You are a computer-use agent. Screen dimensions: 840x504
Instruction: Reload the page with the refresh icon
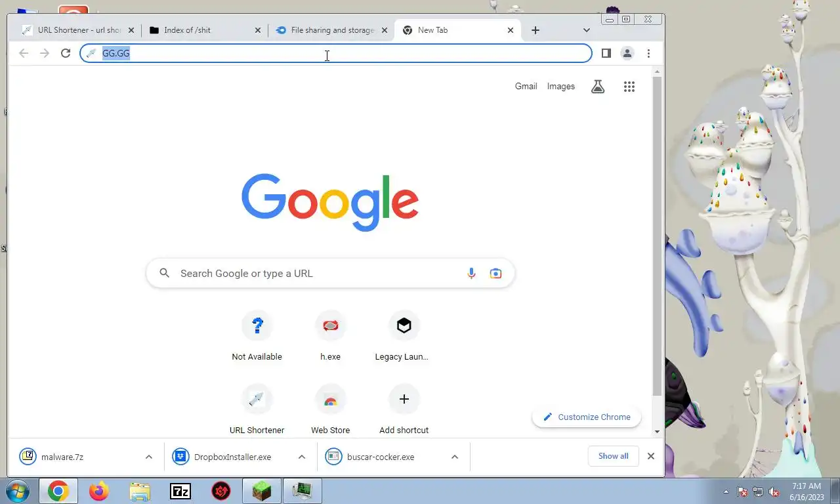pyautogui.click(x=65, y=53)
